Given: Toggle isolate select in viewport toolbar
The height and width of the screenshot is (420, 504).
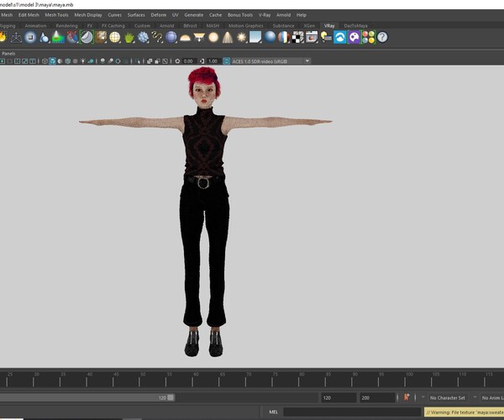Looking at the screenshot, I should coord(138,61).
